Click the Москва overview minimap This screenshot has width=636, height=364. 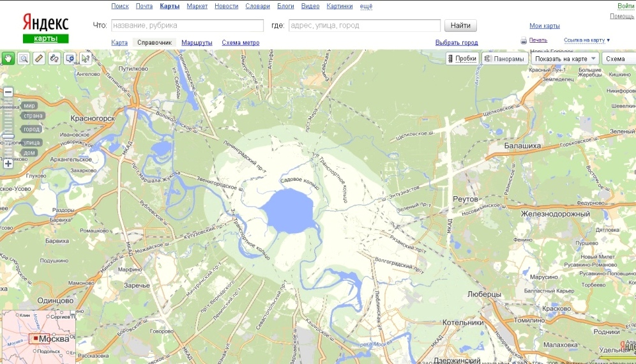tap(38, 337)
